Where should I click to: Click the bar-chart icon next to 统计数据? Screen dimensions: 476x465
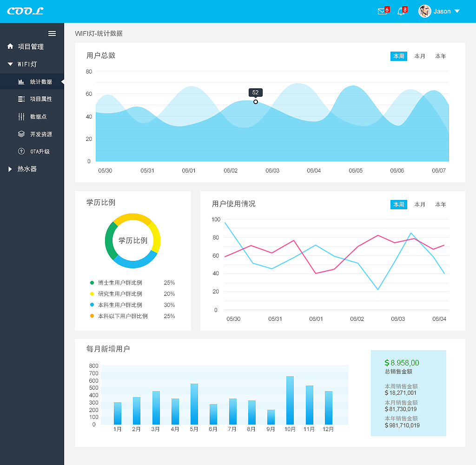tap(21, 82)
